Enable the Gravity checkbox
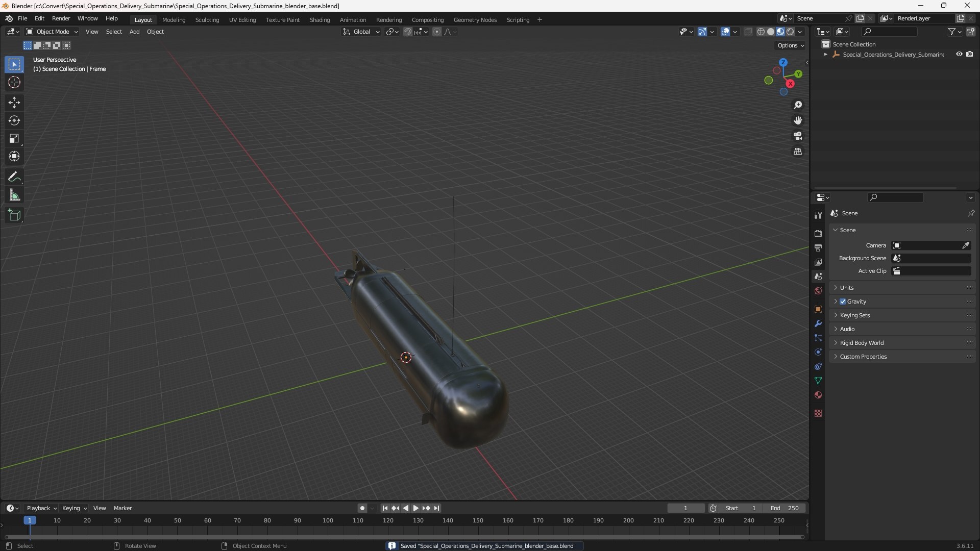The image size is (980, 551). pos(843,302)
